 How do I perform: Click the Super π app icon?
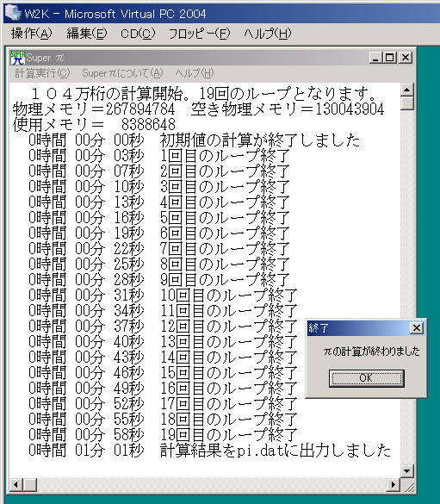click(x=17, y=58)
